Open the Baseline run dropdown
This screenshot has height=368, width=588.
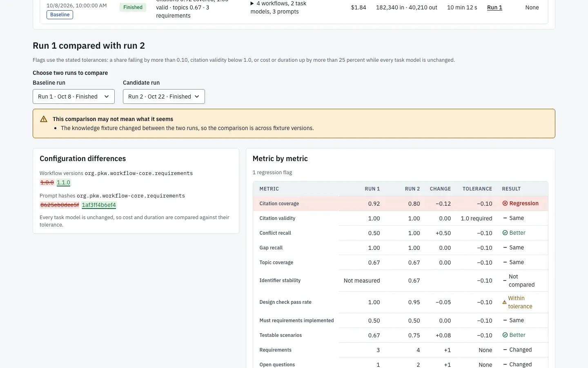tap(73, 96)
